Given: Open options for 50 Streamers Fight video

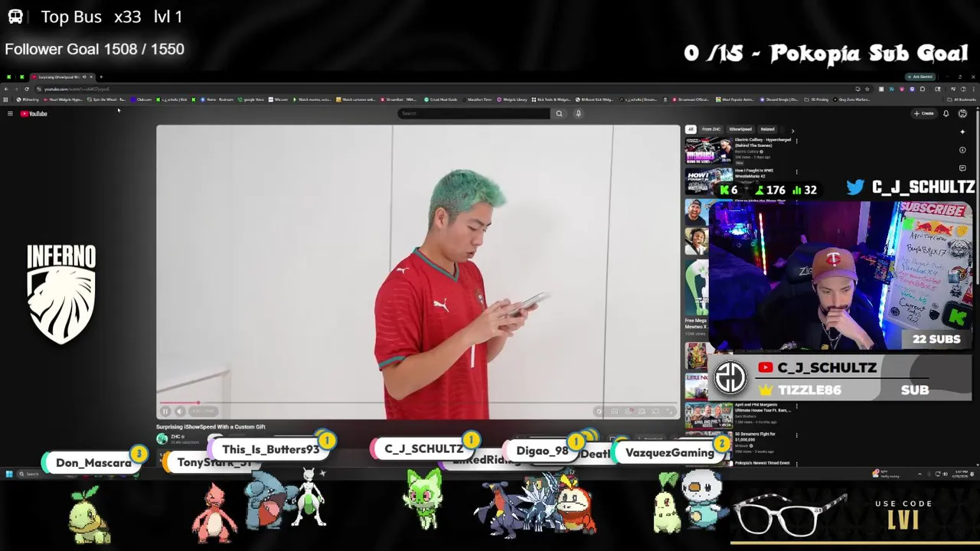Looking at the screenshot, I should point(796,435).
